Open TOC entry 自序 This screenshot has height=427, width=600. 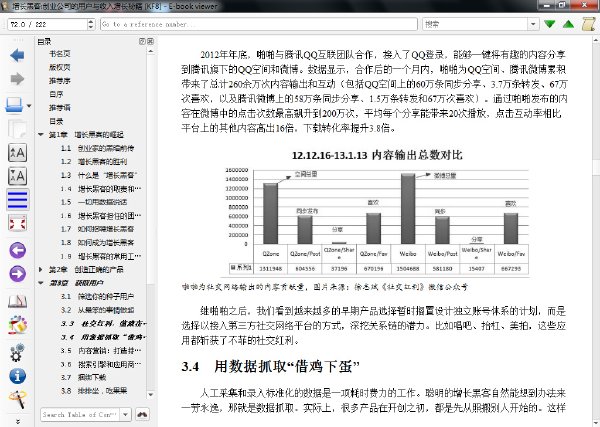point(56,94)
